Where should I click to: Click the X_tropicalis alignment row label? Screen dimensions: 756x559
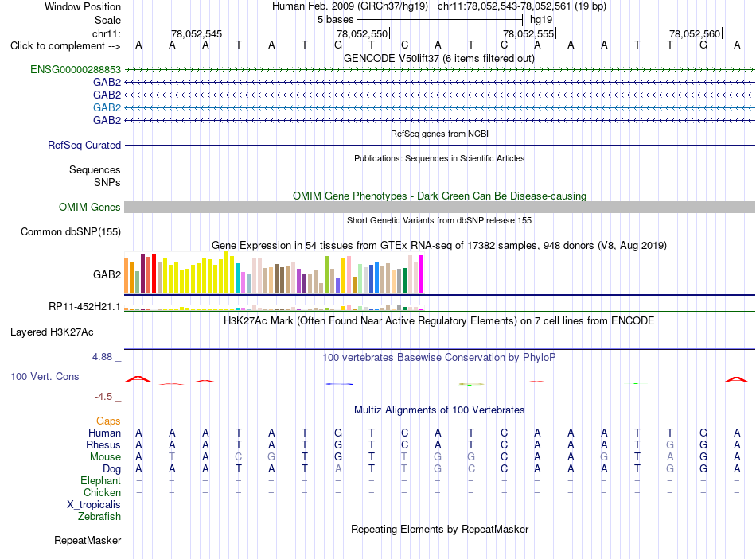94,505
